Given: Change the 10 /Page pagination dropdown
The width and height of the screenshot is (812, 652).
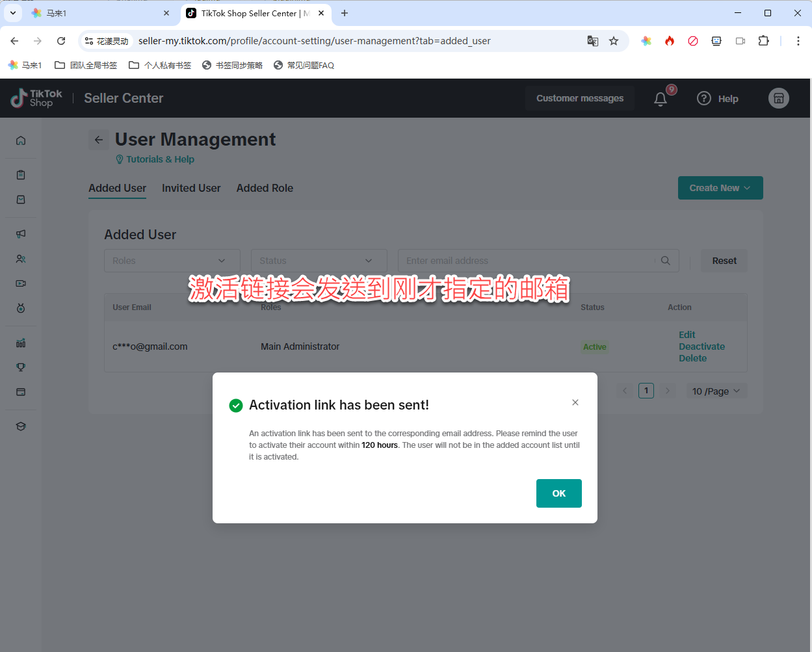Looking at the screenshot, I should [x=716, y=391].
